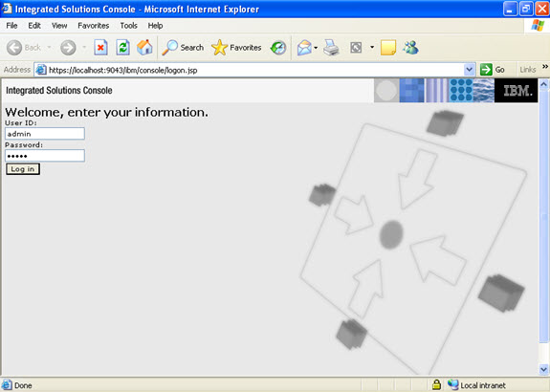This screenshot has width=550, height=392.
Task: Click the Refresh page icon
Action: [x=122, y=48]
